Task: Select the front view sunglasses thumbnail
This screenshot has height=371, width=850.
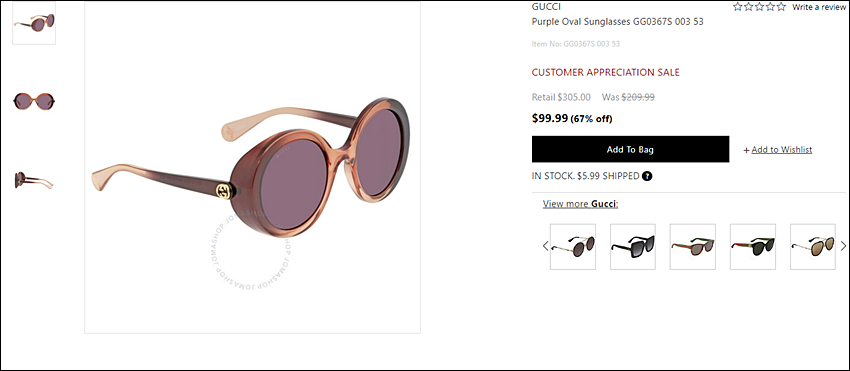Action: click(34, 101)
